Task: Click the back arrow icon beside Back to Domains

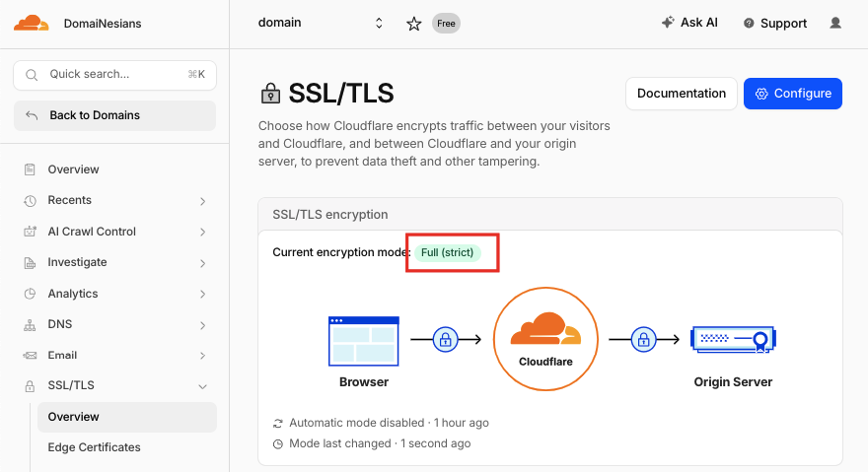Action: [32, 115]
